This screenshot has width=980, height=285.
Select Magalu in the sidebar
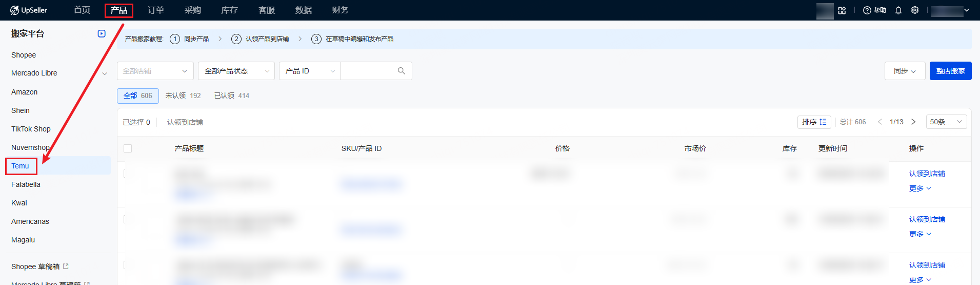tap(23, 240)
